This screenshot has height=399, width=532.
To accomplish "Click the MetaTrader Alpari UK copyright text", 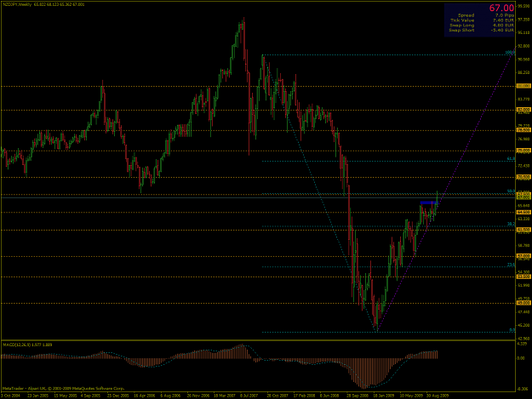I will [64, 389].
